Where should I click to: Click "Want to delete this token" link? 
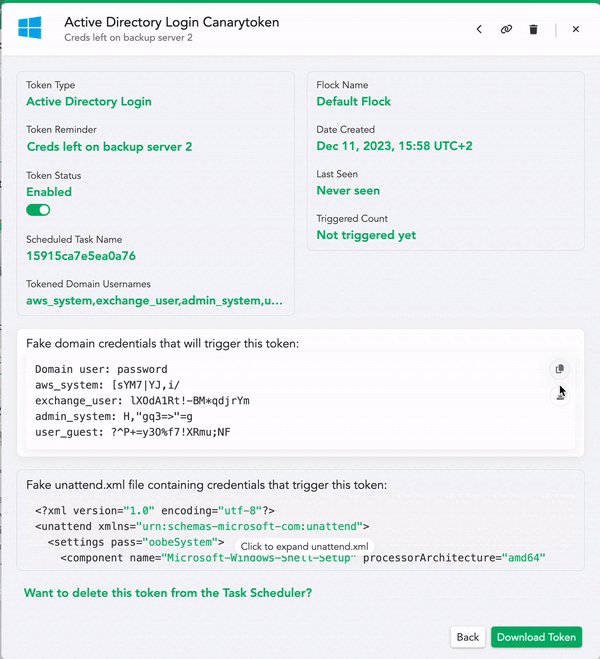[x=167, y=593]
